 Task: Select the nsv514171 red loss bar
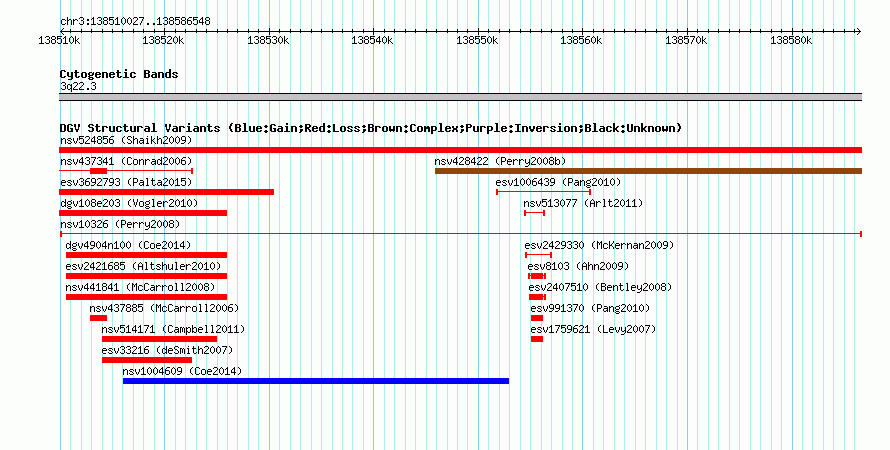[x=159, y=339]
